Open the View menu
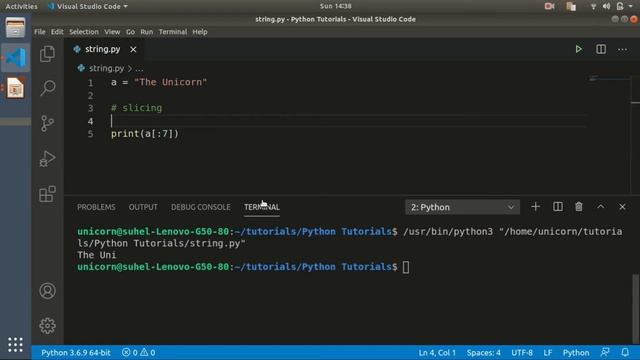 pos(112,32)
